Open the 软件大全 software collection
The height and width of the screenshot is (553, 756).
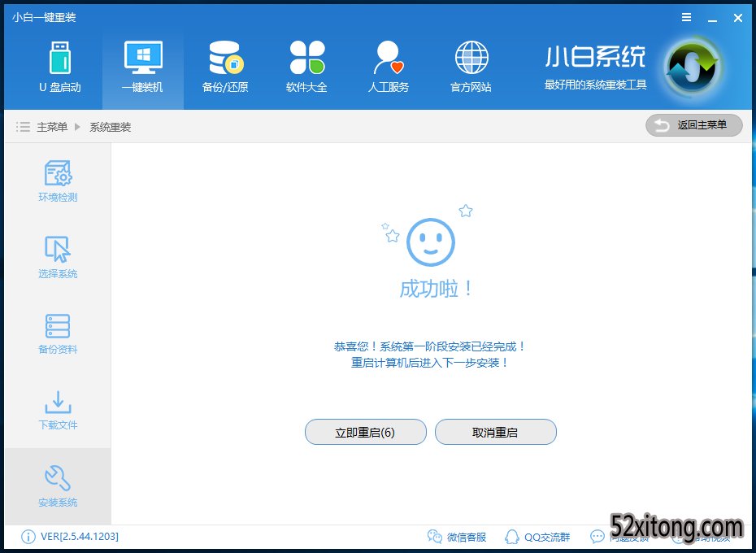pos(306,67)
